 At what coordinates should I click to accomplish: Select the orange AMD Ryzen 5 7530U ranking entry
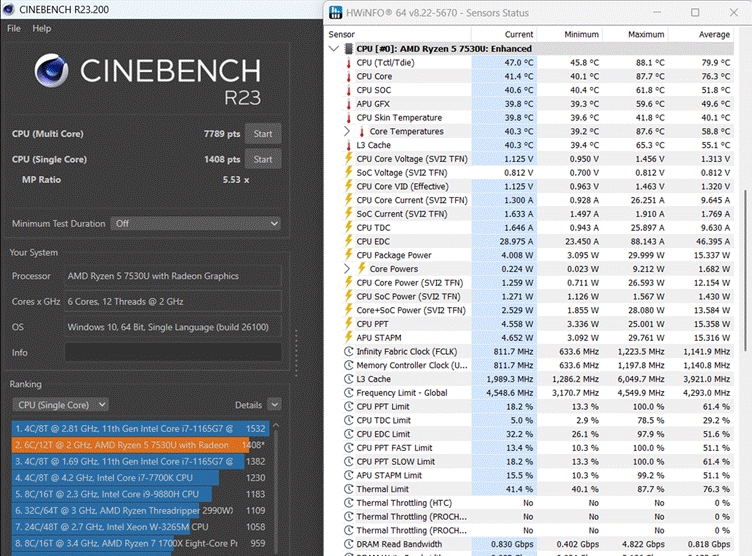141,445
